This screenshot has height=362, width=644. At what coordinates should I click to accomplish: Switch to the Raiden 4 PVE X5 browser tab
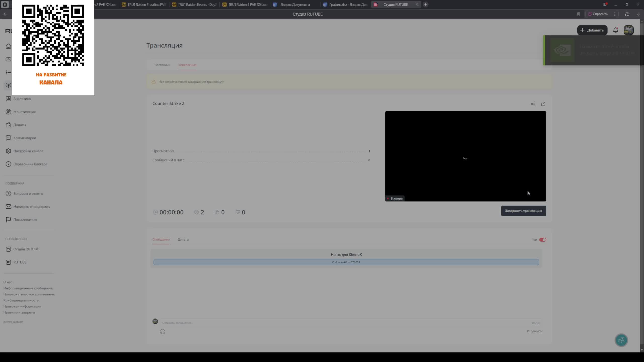[245, 5]
